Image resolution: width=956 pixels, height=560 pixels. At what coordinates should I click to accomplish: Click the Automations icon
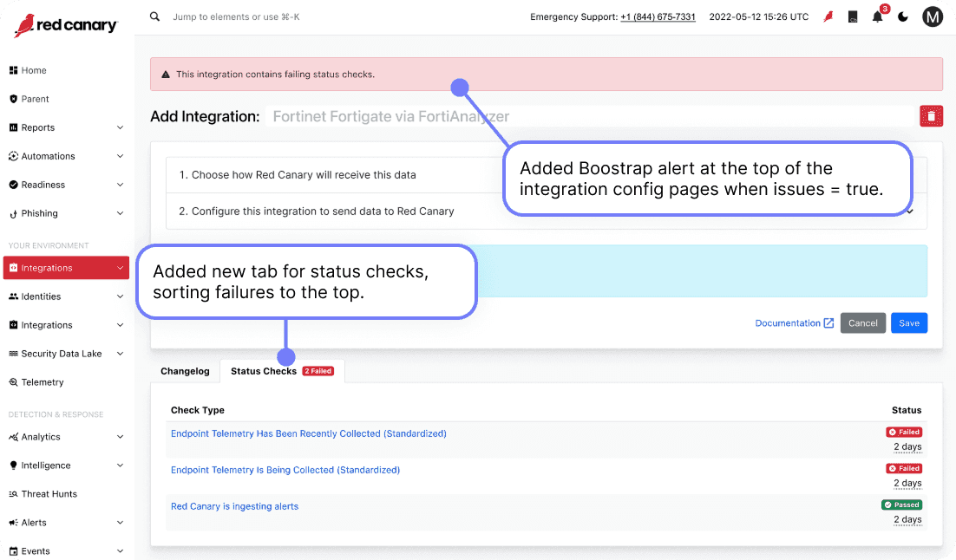coord(13,156)
